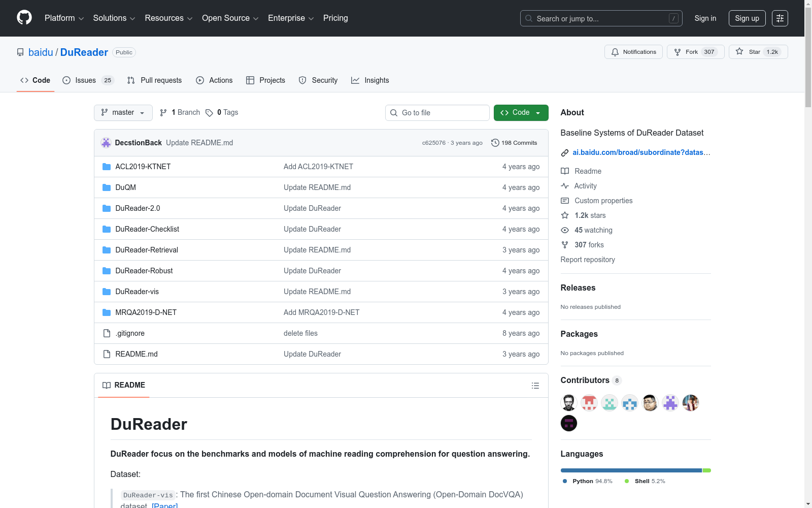View the 198 Commits history
The image size is (812, 508).
point(514,143)
